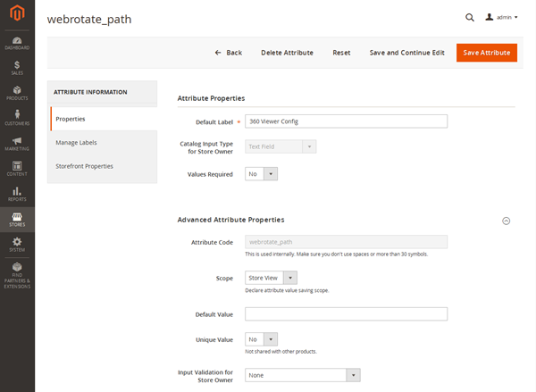Open the System gear icon
Image resolution: width=536 pixels, height=392 pixels.
pos(17,245)
